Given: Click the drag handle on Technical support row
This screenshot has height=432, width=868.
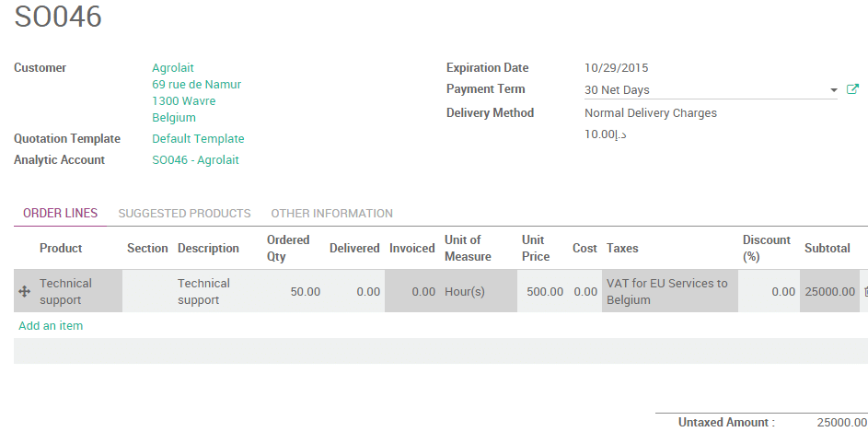Looking at the screenshot, I should tap(25, 292).
